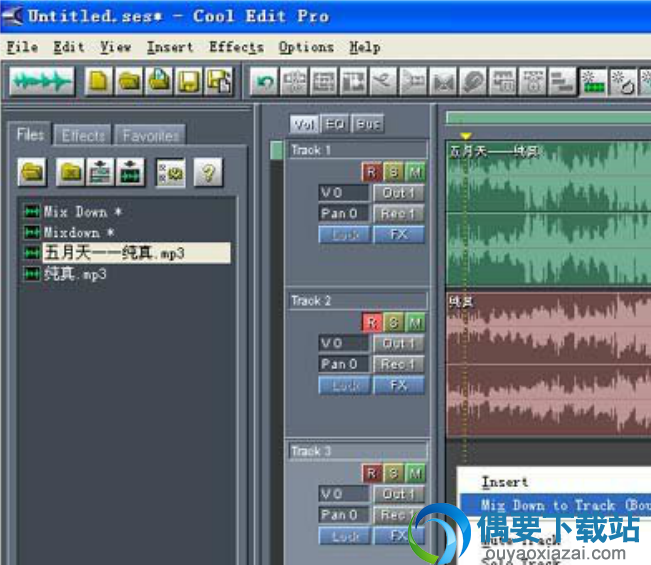The width and height of the screenshot is (651, 565).
Task: Click the Cool Edit Pro title icon
Action: 12,16
